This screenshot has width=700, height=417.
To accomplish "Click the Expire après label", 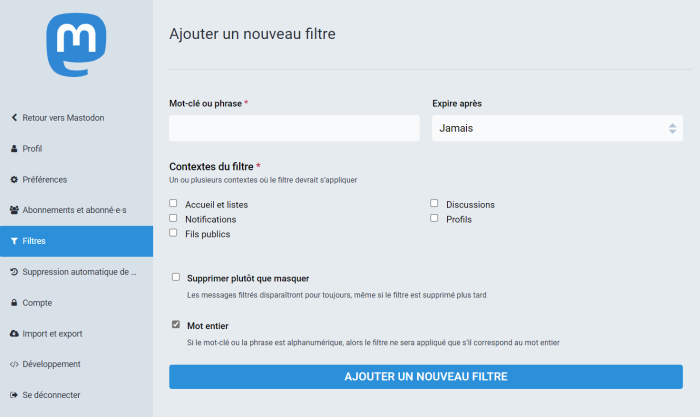I will point(457,104).
